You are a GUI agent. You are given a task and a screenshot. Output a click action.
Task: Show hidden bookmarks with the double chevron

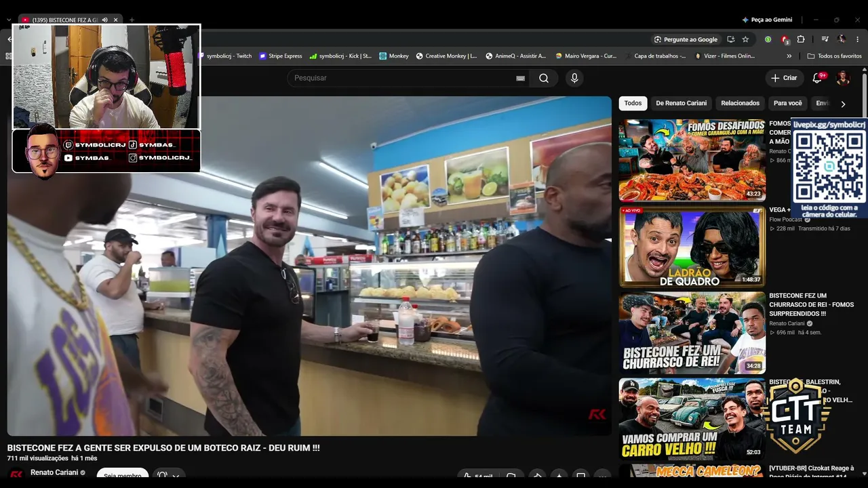point(789,56)
